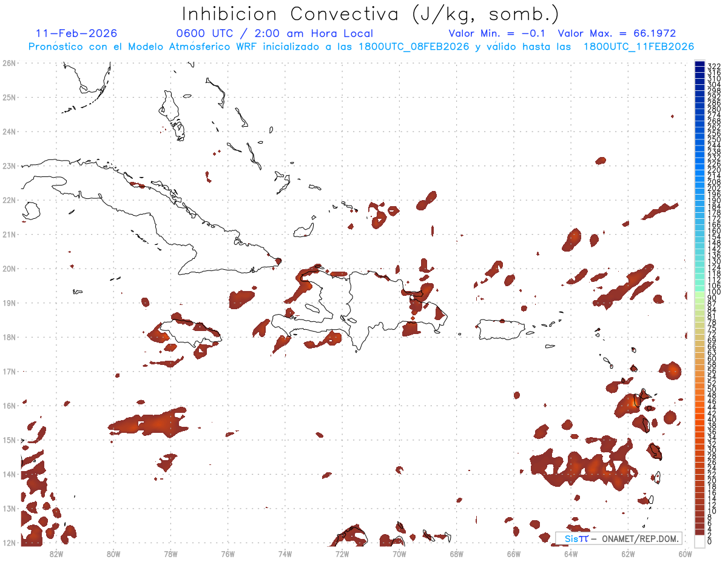This screenshot has height=562, width=728.
Task: Click the latitude label '25N'
Action: coord(9,97)
